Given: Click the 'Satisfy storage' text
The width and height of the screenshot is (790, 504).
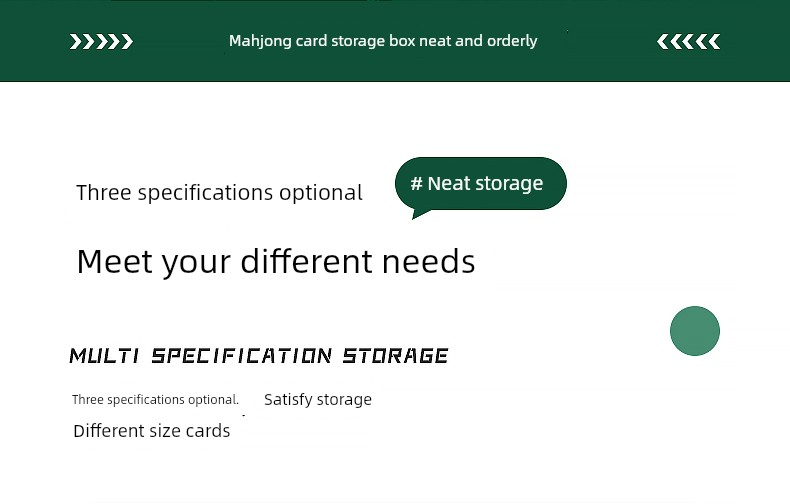Looking at the screenshot, I should pos(318,399).
